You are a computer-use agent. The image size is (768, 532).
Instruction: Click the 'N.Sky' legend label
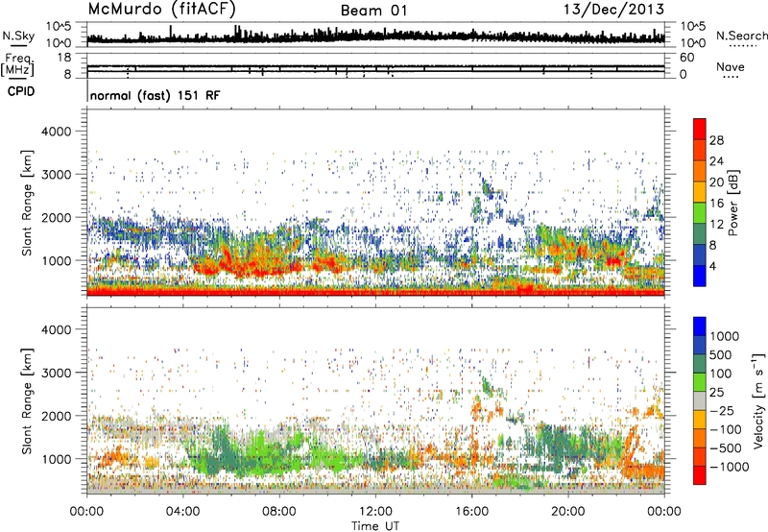(x=18, y=36)
